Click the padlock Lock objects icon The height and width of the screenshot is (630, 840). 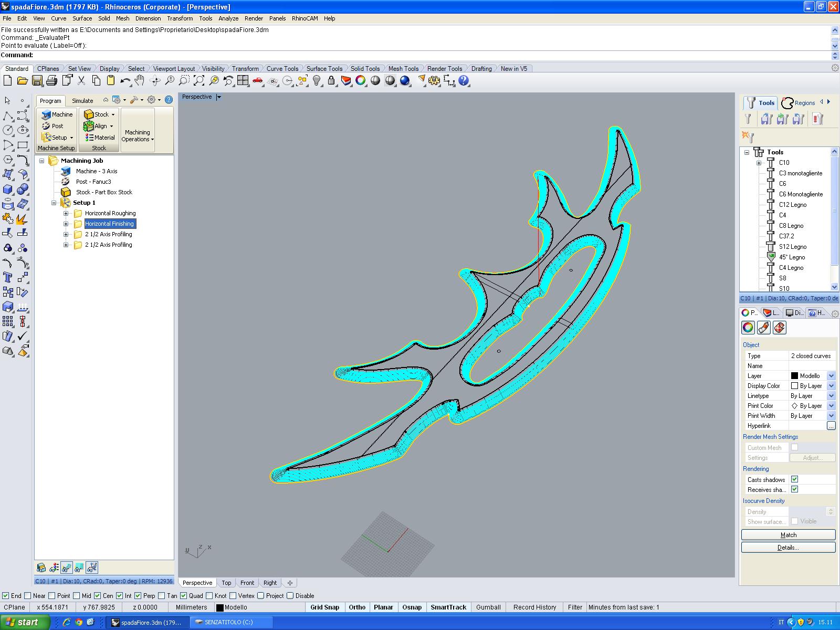click(x=331, y=80)
